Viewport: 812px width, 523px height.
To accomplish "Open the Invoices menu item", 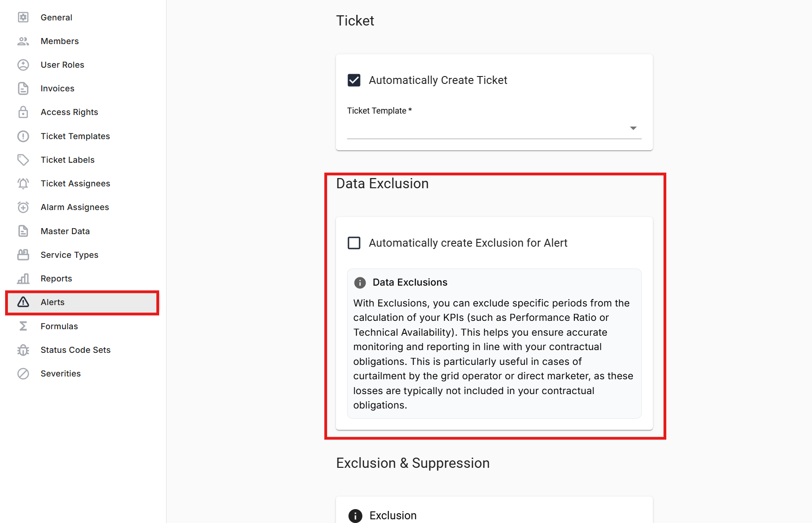I will (58, 89).
